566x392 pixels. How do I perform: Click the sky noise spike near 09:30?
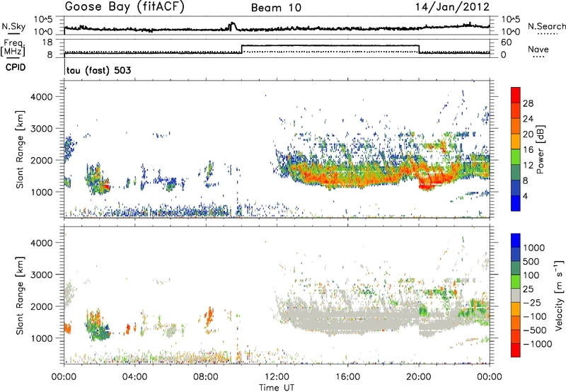click(x=233, y=26)
